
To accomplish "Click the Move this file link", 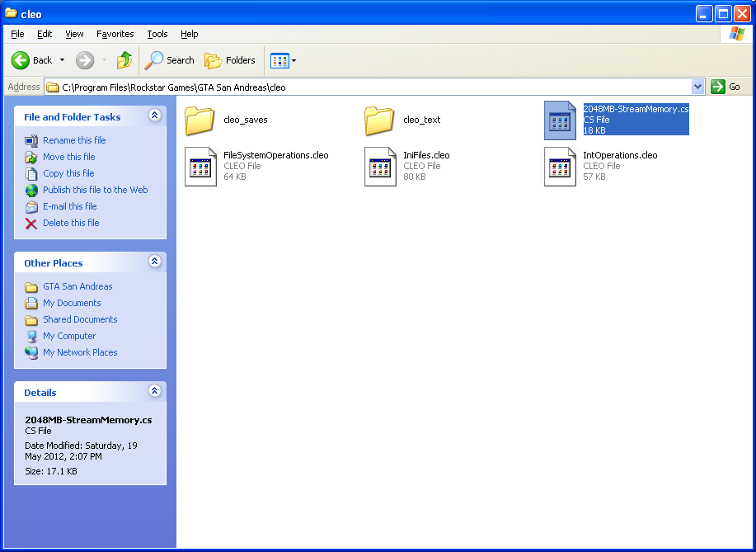I will point(69,157).
